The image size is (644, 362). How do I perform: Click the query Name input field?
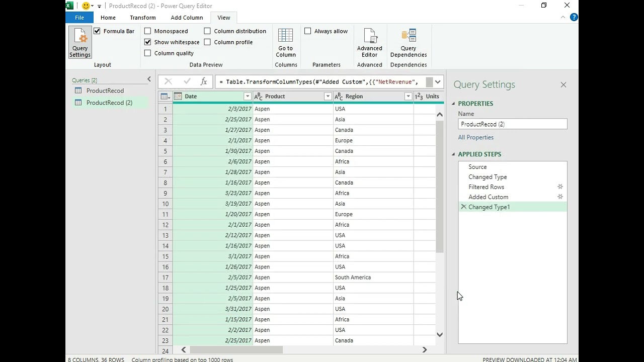(513, 124)
